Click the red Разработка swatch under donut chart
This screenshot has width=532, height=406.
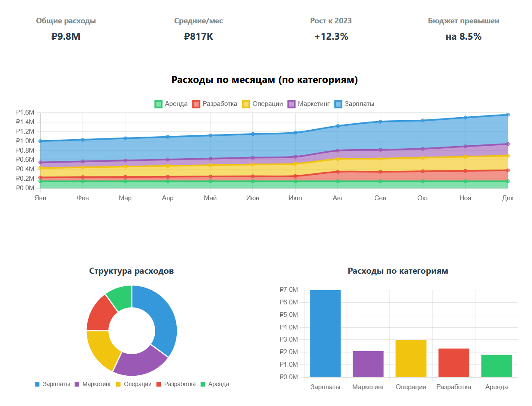click(x=159, y=384)
